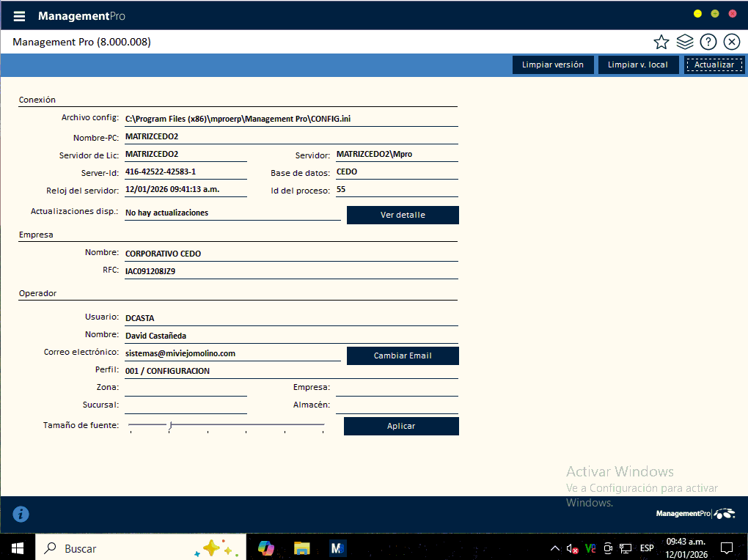Open the hamburger main menu

point(20,16)
